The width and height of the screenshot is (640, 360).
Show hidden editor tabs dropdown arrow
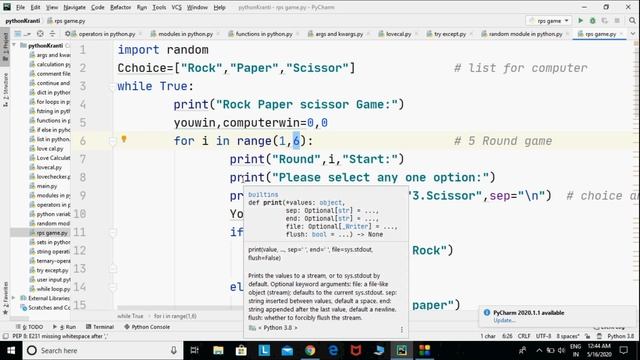point(633,34)
